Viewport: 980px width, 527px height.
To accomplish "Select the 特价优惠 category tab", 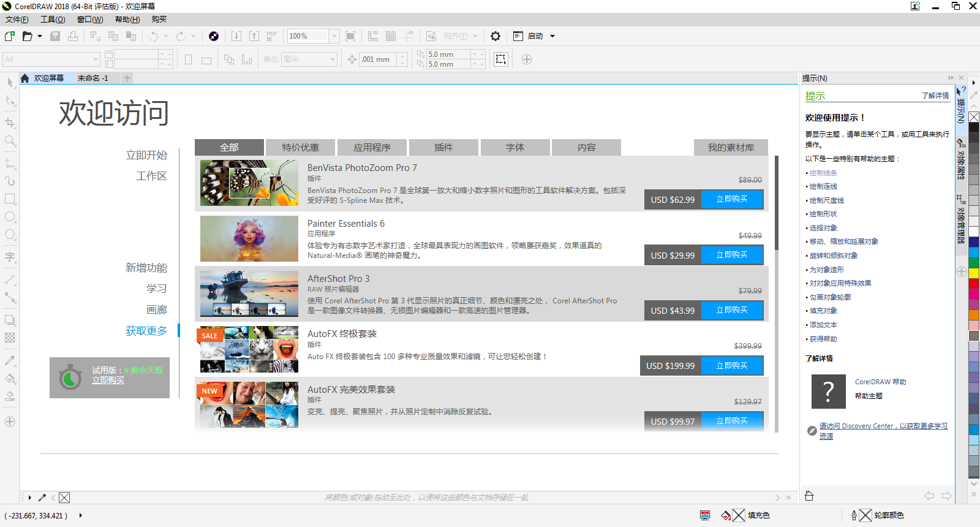I will 300,147.
